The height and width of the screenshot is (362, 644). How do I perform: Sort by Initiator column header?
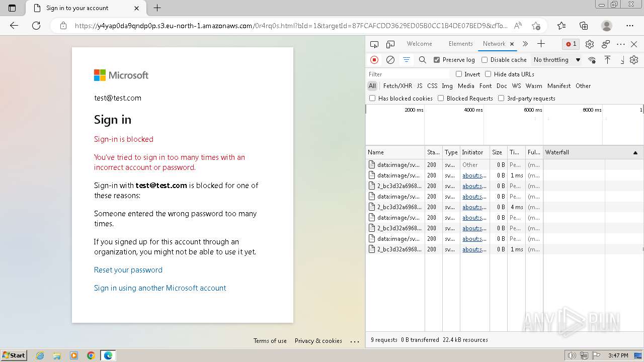[x=474, y=152]
